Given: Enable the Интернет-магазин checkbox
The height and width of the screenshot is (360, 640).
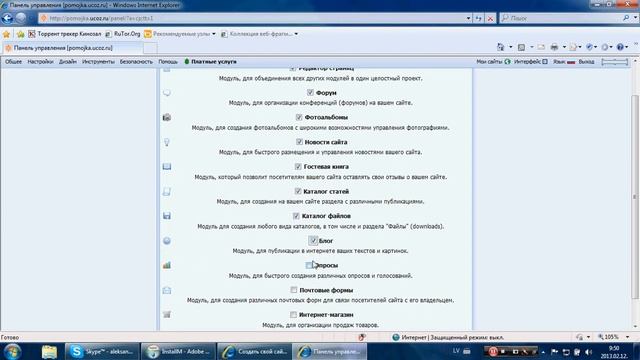Looking at the screenshot, I should pyautogui.click(x=293, y=315).
